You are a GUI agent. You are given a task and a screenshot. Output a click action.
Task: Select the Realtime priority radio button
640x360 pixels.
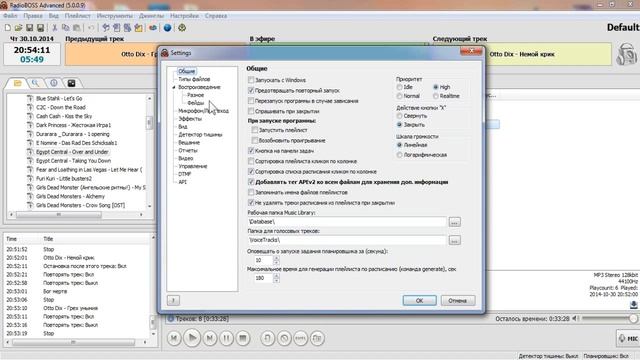(436, 96)
